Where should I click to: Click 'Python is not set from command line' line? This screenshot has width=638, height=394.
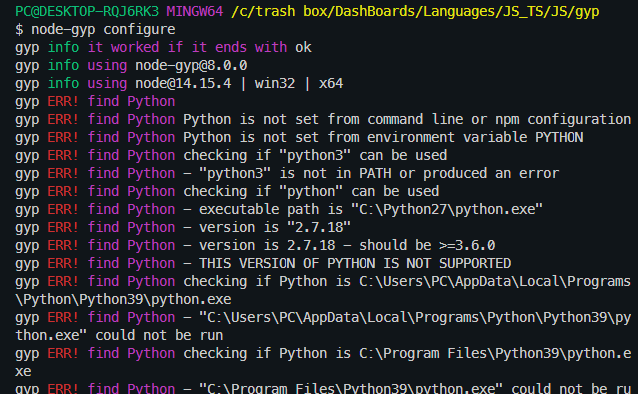tap(323, 120)
